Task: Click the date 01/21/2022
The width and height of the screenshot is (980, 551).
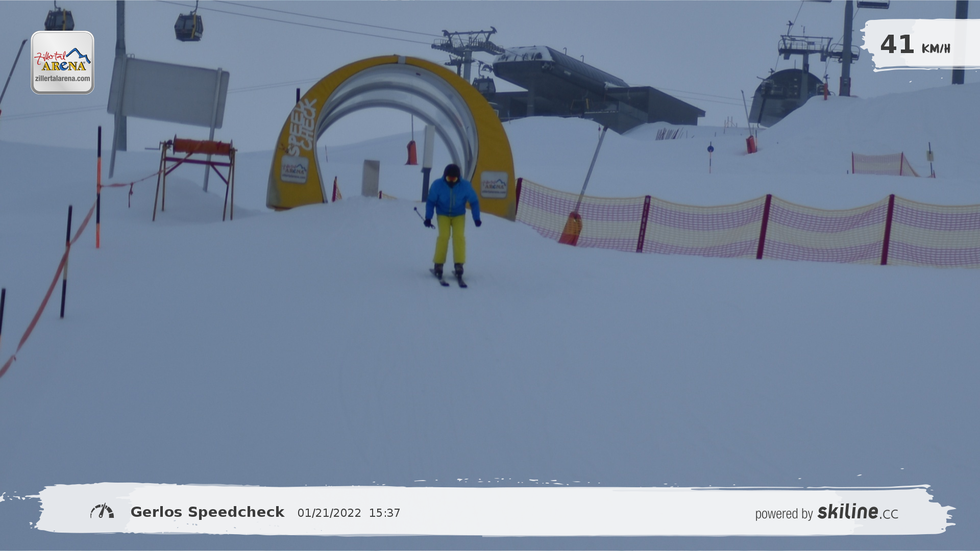Action: pos(329,513)
